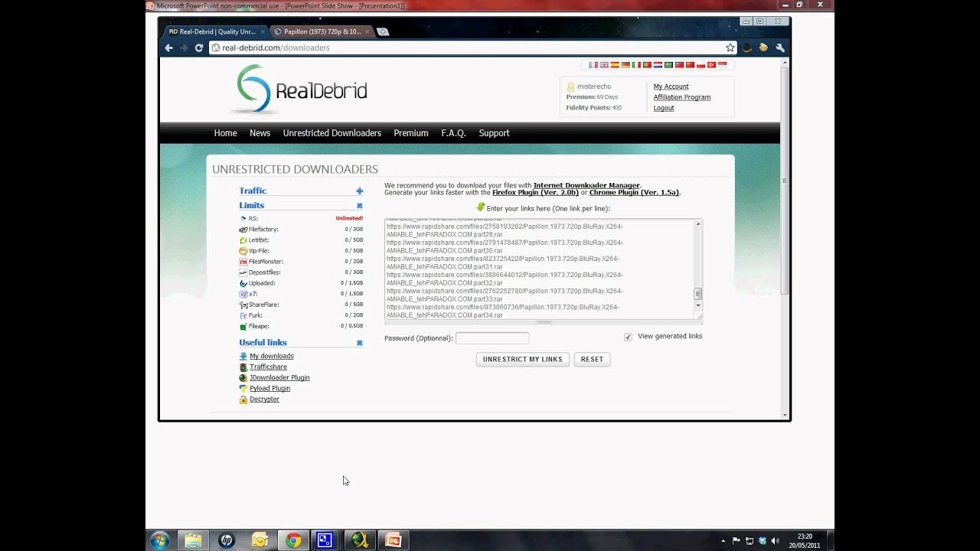The image size is (980, 551).
Task: Open the My Account link
Action: coord(671,86)
